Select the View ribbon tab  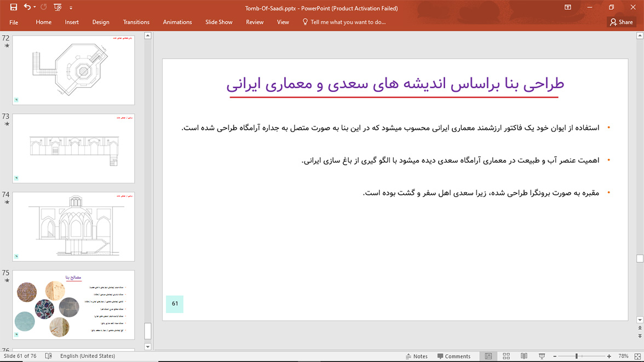pyautogui.click(x=283, y=22)
